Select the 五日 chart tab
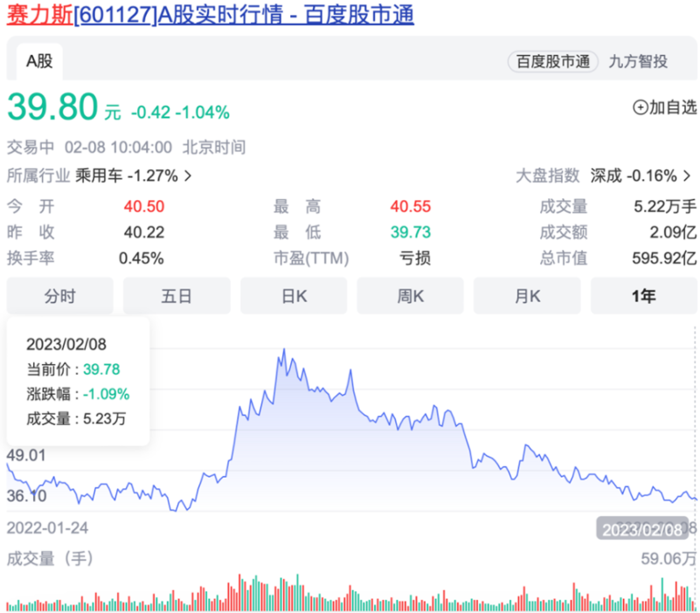 (177, 296)
